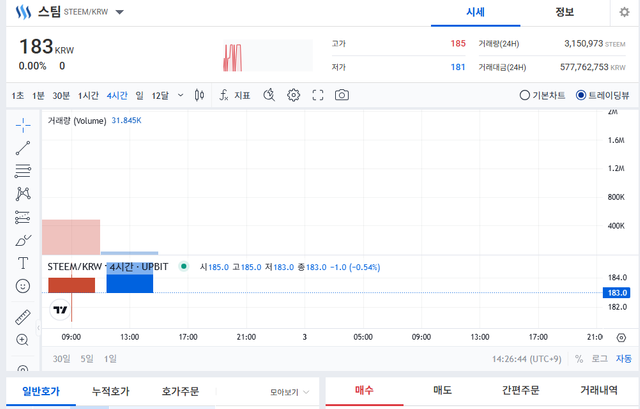Set date range to 30일
The width and height of the screenshot is (640, 409).
61,359
